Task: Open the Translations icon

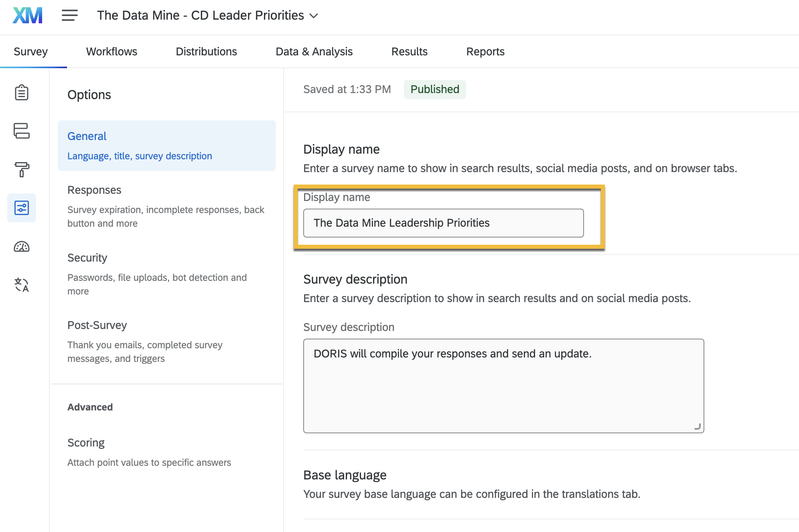Action: [22, 285]
